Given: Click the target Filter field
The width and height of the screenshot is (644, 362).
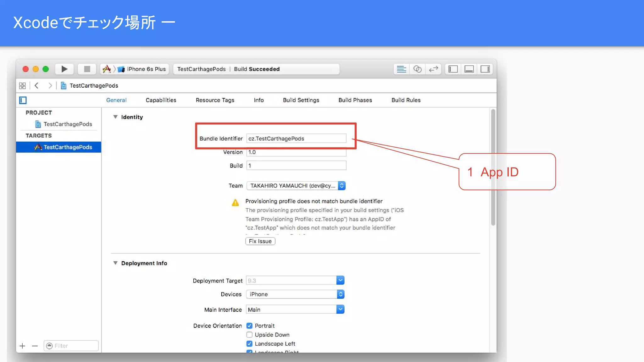Looking at the screenshot, I should 71,346.
